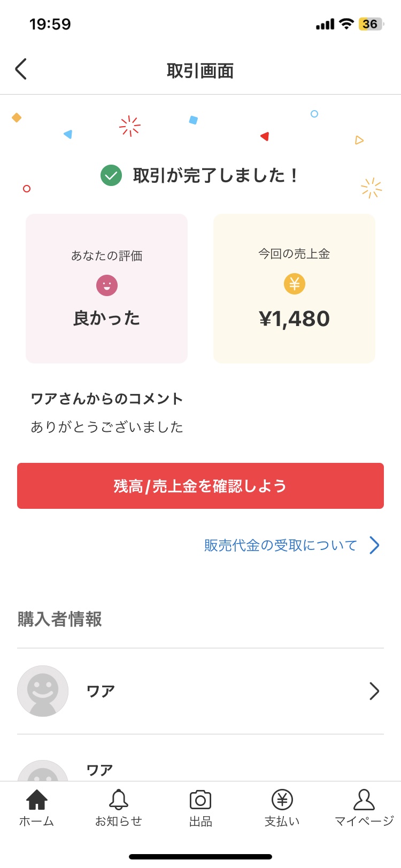Tap the pink smiley rating icon
The width and height of the screenshot is (401, 868).
coord(107,285)
